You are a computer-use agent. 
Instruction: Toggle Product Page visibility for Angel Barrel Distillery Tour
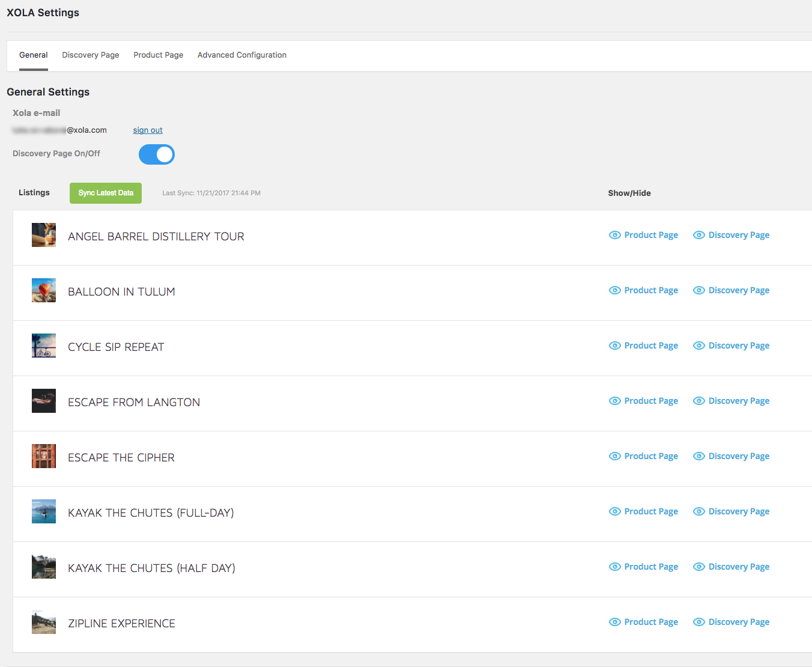tap(643, 235)
